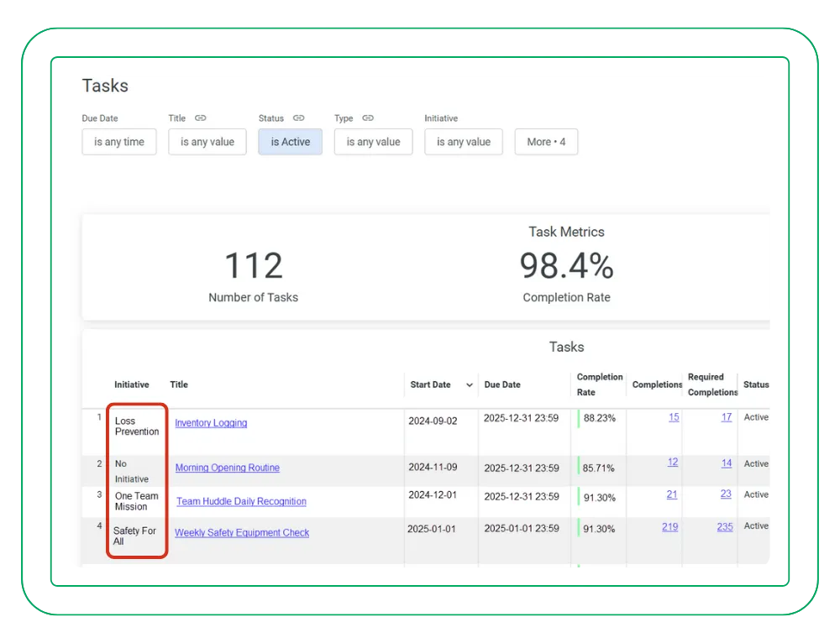
Task: Click the required completions value 23
Action: coord(726,494)
